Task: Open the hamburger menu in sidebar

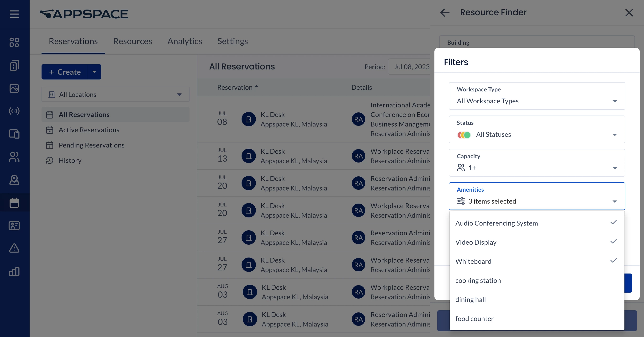Action: coord(14,14)
